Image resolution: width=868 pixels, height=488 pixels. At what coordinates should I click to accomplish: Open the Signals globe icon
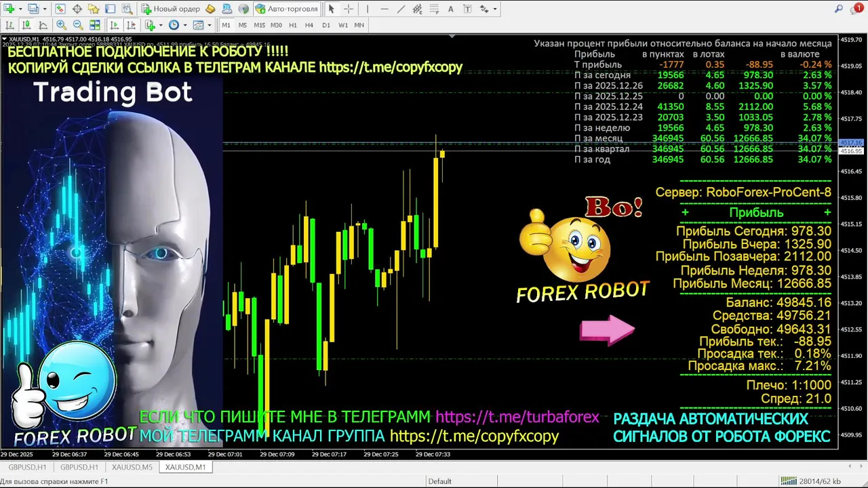pos(243,9)
